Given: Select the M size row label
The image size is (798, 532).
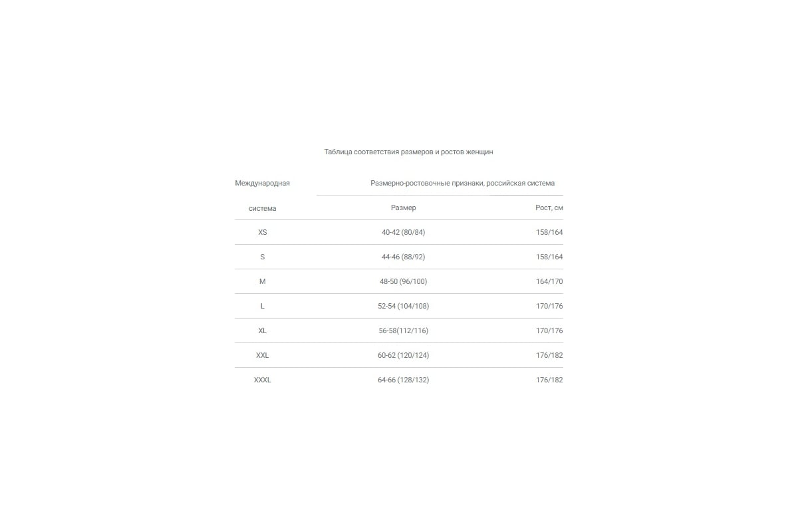Looking at the screenshot, I should point(262,282).
